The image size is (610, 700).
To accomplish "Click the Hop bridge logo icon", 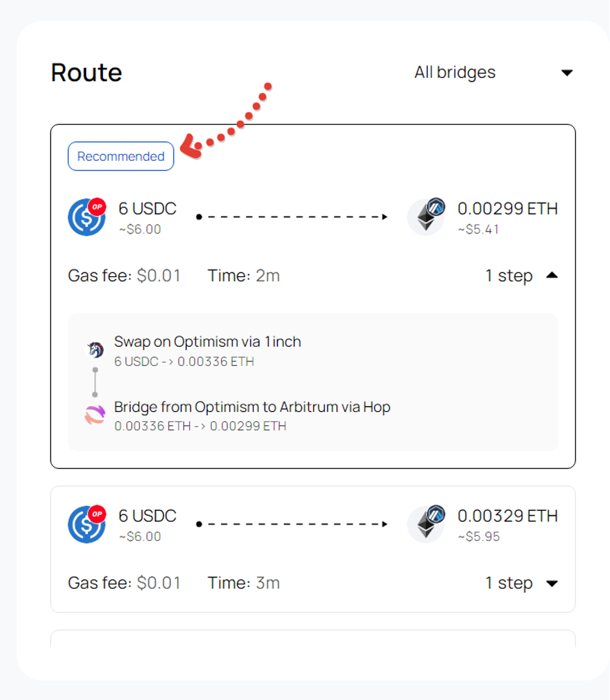I will (95, 415).
